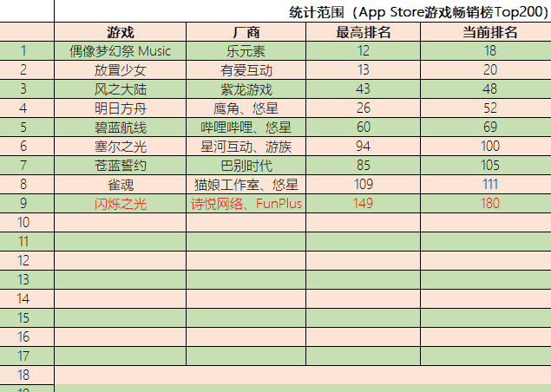The width and height of the screenshot is (551, 392).
Task: Select the cell 猫娘工作室、悠星
Action: click(246, 184)
